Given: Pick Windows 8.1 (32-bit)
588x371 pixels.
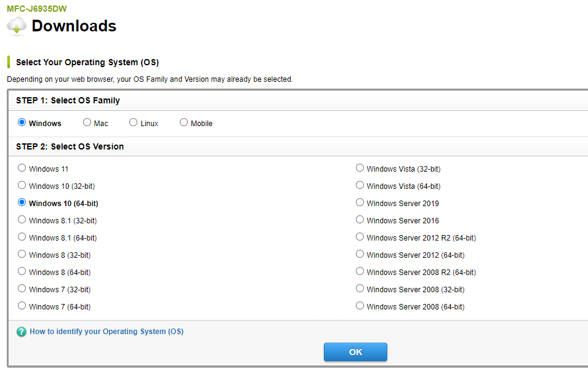Looking at the screenshot, I should (x=22, y=220).
